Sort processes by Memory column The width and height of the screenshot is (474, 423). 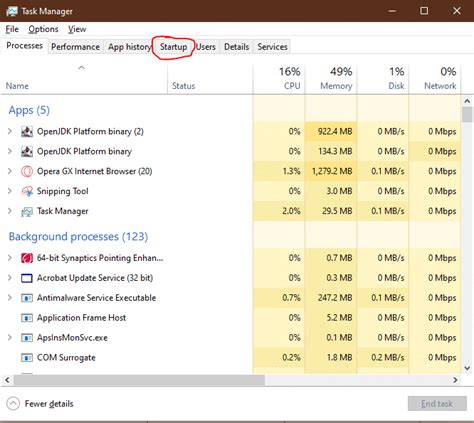pos(331,79)
